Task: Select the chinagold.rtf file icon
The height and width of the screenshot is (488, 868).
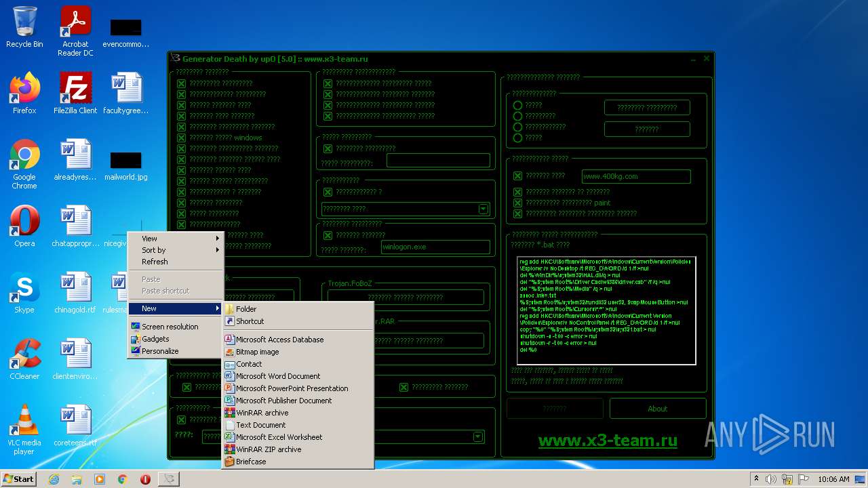Action: point(75,293)
